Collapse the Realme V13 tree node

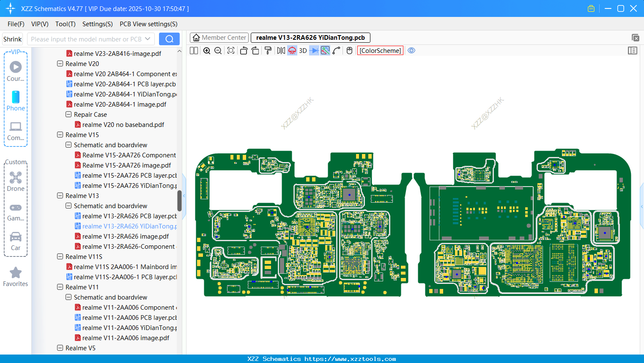pyautogui.click(x=60, y=196)
